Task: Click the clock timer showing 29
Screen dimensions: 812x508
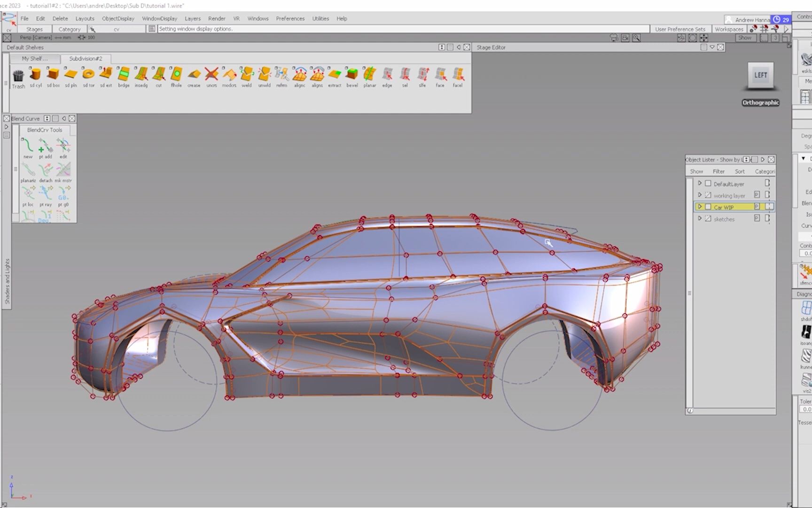Action: (x=781, y=19)
